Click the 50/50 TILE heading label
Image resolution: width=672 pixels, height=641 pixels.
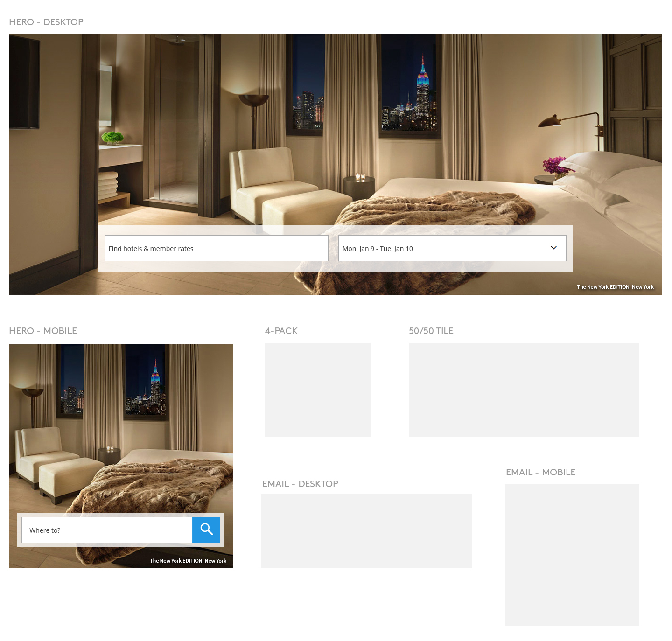431,331
